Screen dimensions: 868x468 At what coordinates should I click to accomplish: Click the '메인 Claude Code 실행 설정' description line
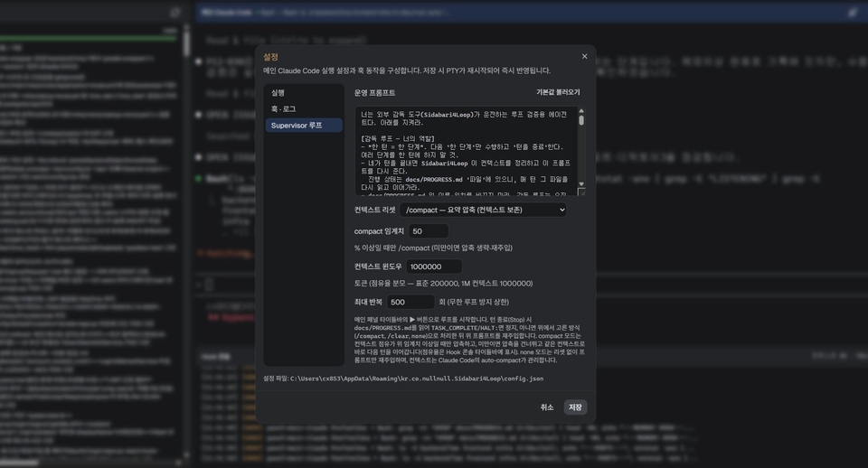(x=407, y=70)
